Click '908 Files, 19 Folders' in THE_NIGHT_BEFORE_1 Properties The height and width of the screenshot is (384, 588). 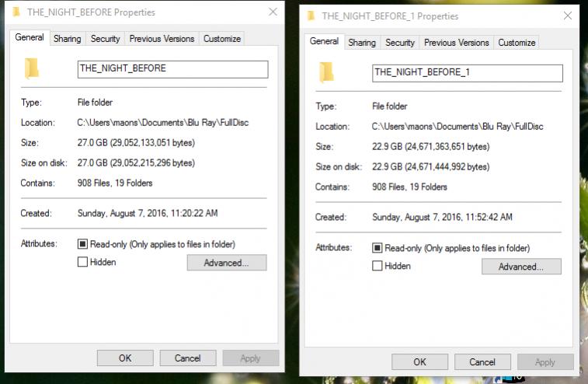409,187
